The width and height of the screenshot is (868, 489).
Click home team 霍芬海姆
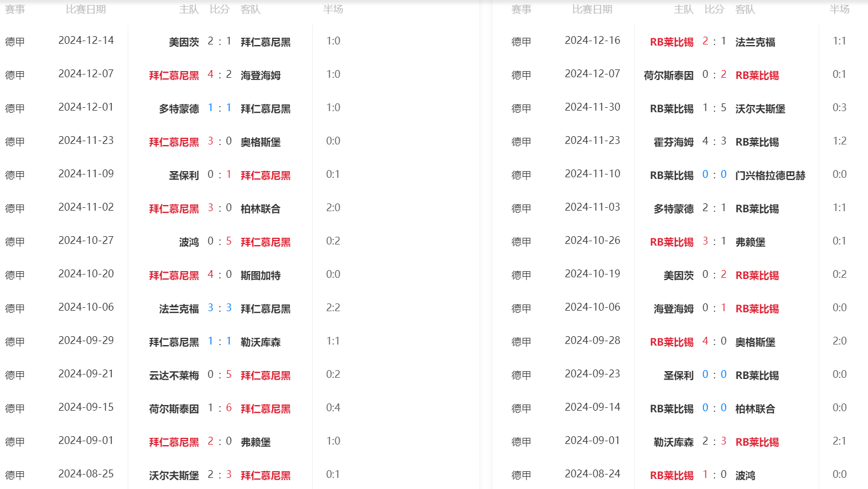pos(674,142)
